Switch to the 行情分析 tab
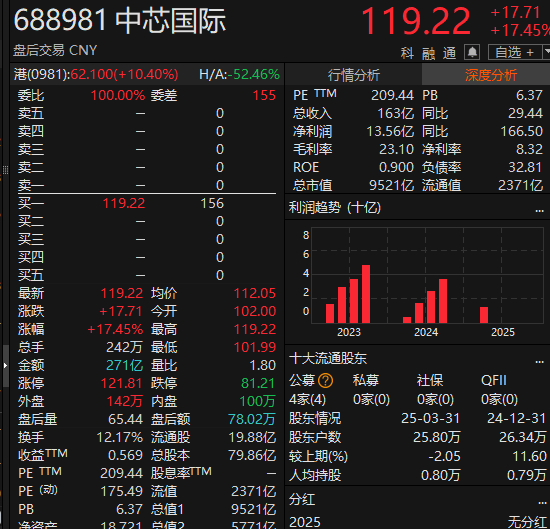Screen dimensions: 550x529 (354, 75)
